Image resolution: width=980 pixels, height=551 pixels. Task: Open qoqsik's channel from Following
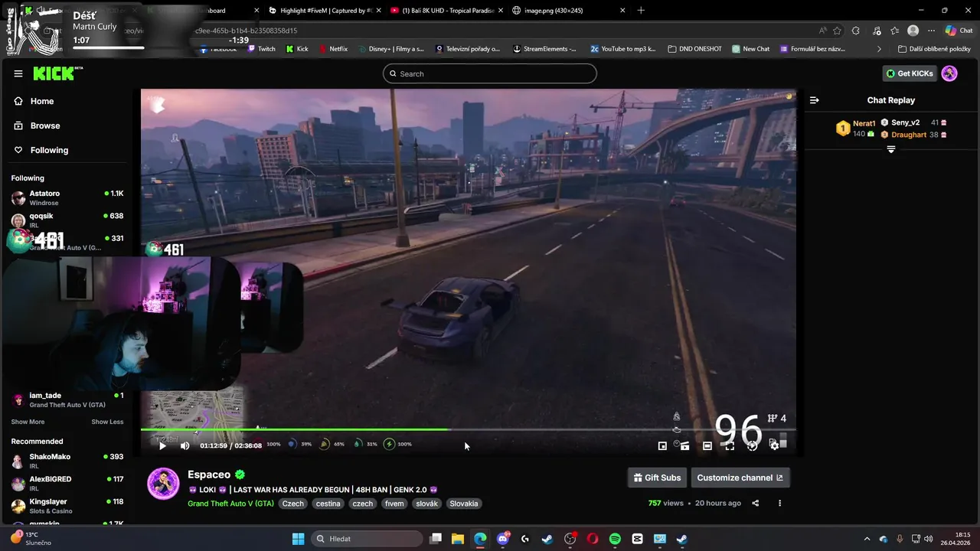coord(67,220)
